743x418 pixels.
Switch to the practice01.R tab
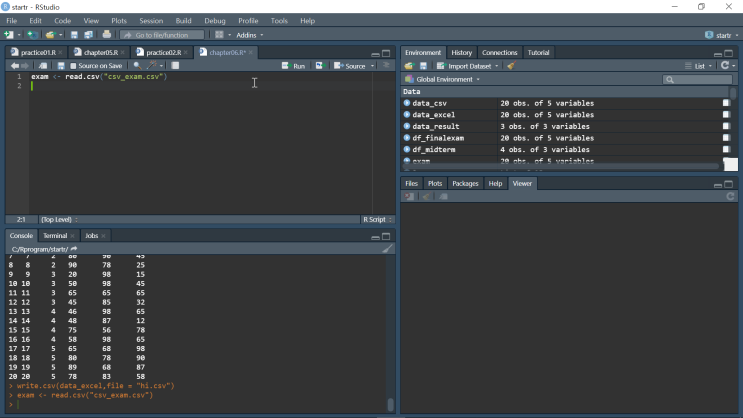38,53
